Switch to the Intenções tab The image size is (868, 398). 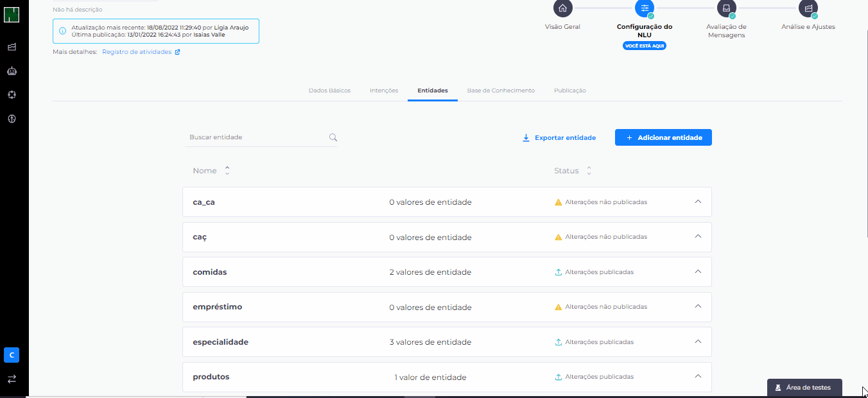(x=384, y=91)
